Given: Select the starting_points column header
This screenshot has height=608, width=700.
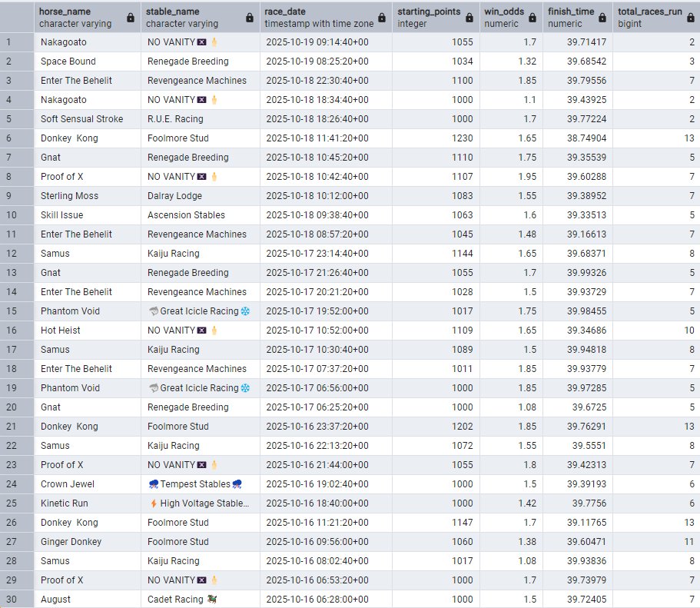Looking at the screenshot, I should click(x=436, y=18).
